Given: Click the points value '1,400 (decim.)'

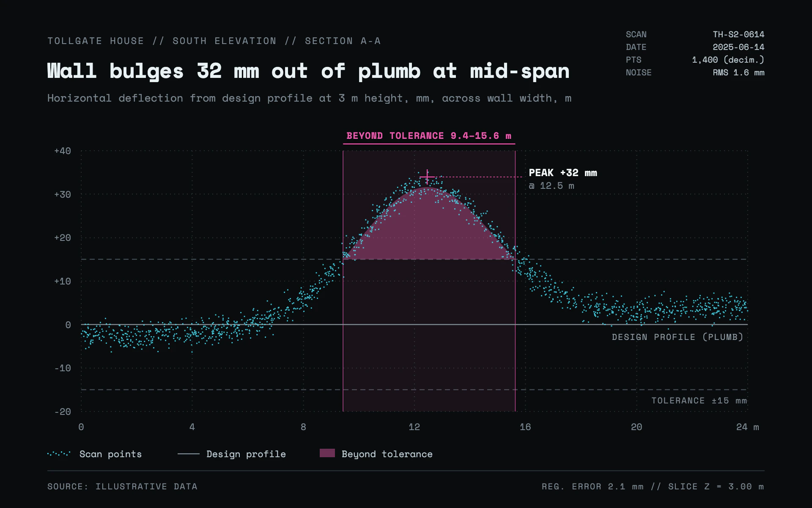Looking at the screenshot, I should point(728,60).
